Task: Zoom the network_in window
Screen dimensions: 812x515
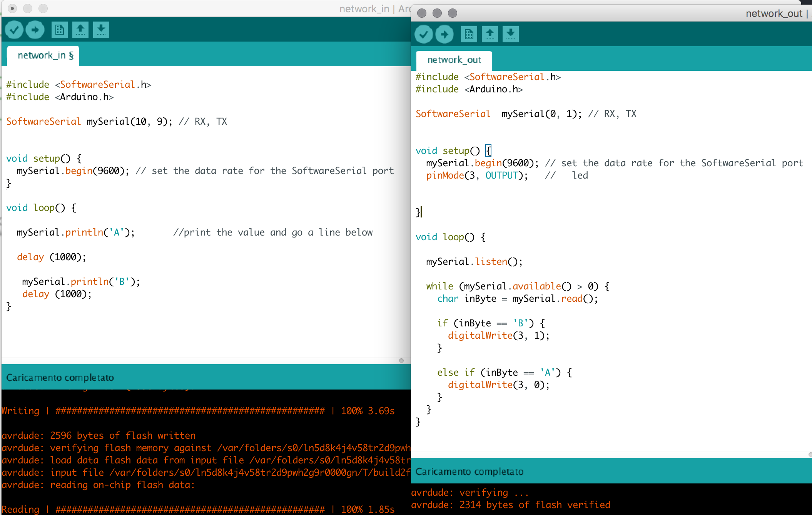Action: [43, 8]
